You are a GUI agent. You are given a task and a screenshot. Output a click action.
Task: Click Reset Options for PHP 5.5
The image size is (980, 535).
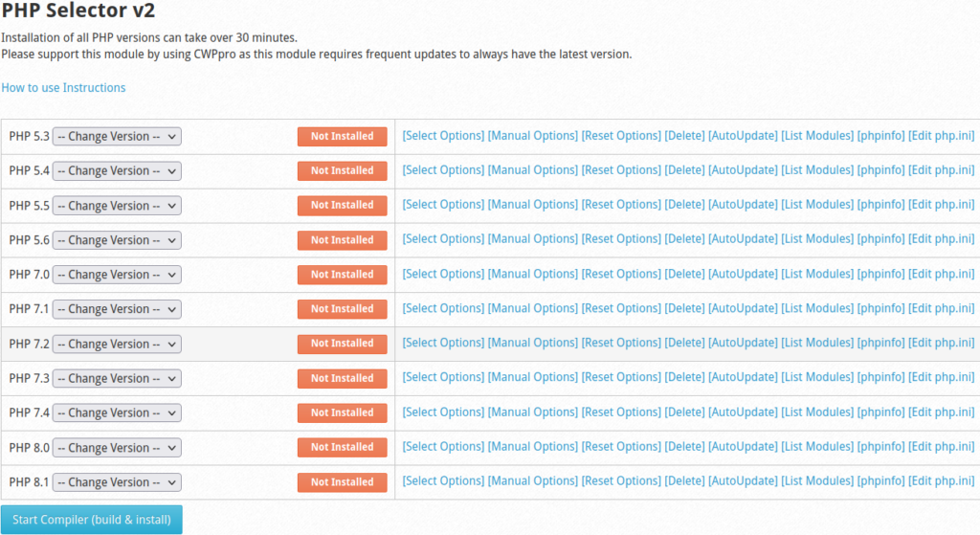coord(621,205)
